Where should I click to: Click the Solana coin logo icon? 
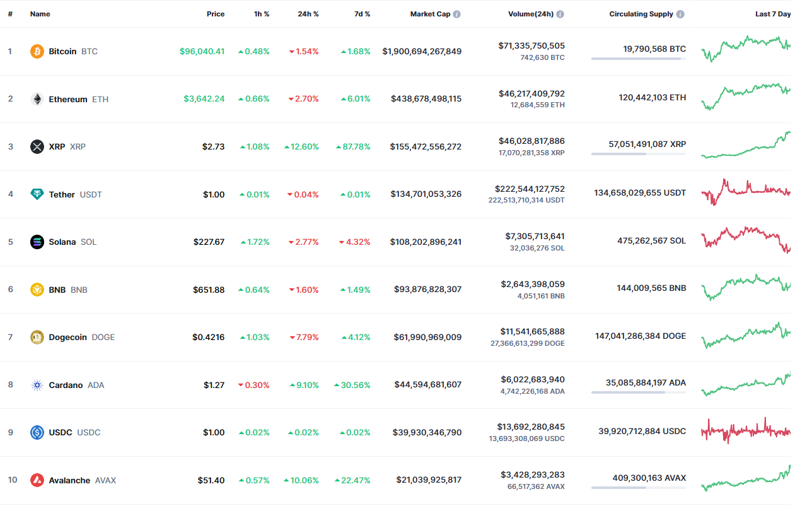tap(37, 242)
